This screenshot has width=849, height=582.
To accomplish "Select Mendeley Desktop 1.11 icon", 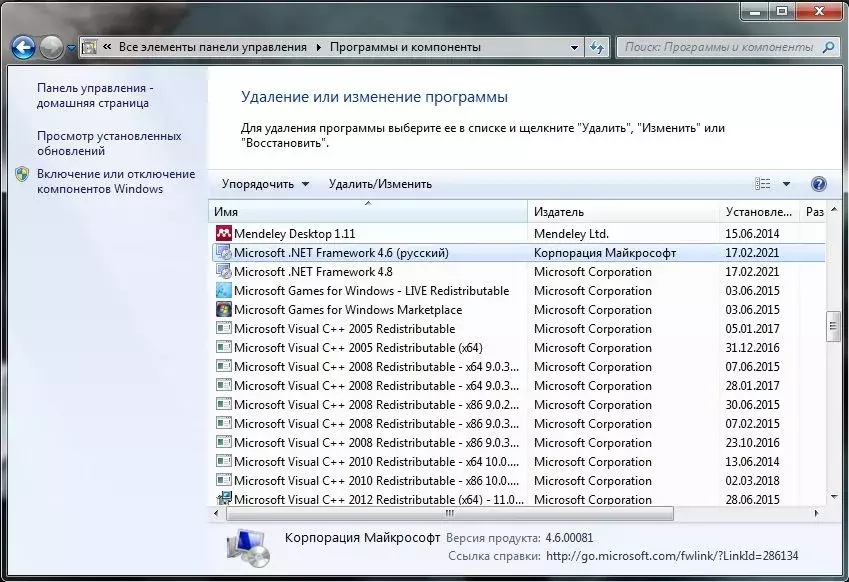I will 224,233.
